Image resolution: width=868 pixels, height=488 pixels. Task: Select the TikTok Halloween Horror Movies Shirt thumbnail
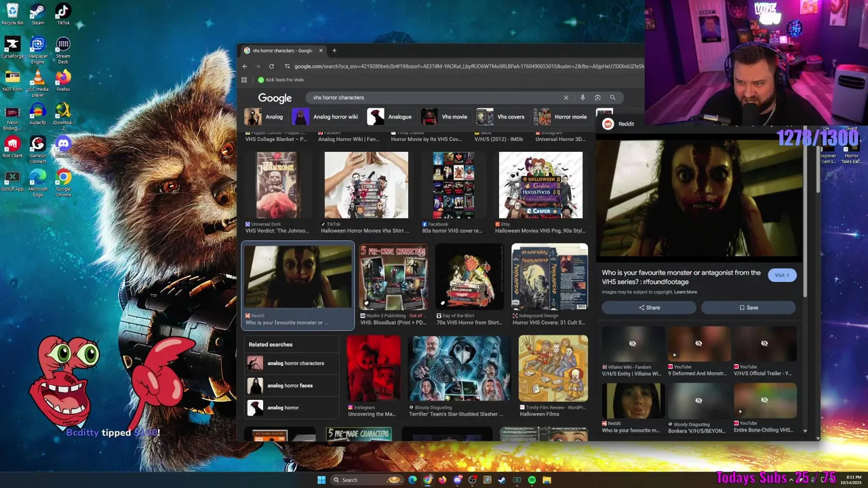[x=366, y=185]
